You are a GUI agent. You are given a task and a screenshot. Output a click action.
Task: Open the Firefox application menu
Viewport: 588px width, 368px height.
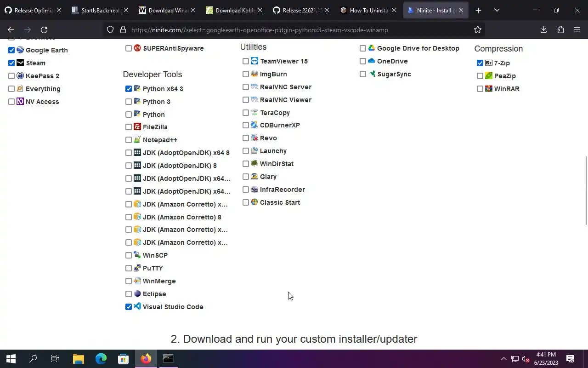[x=577, y=30]
